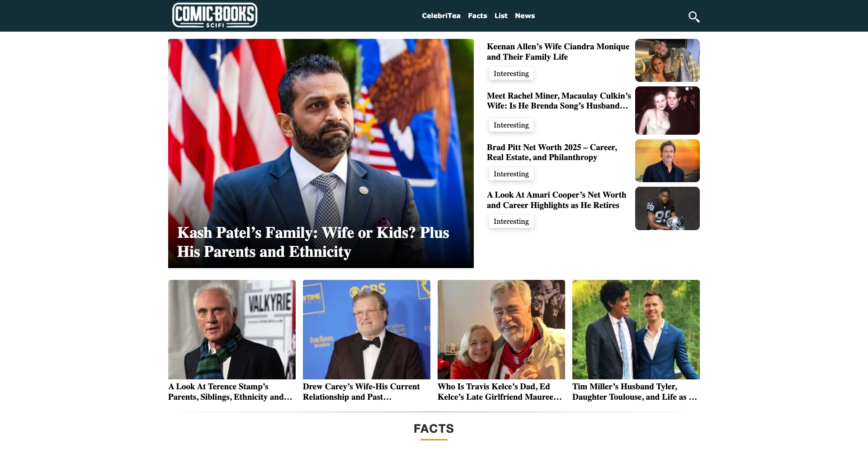Screen dimensions: 868x449
Task: Click Interesting tag under Keenan Allen article
Action: (511, 74)
